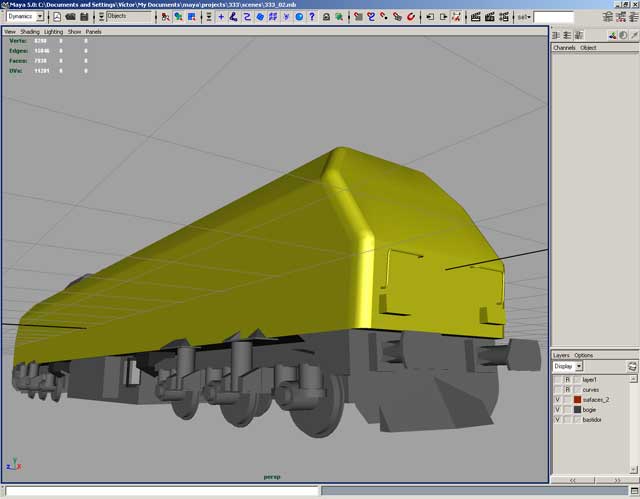Toggle visibility of bogie layer
The width and height of the screenshot is (640, 499).
pos(558,409)
